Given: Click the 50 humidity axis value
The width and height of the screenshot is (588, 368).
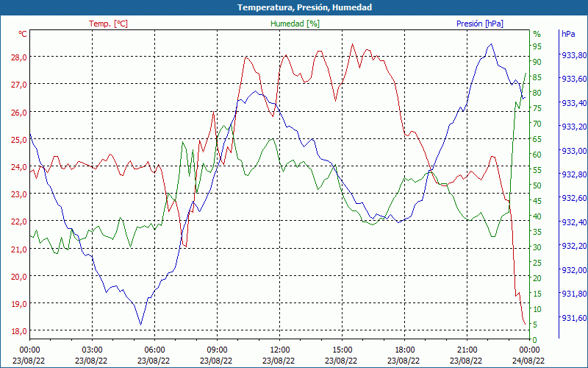Looking at the screenshot, I should [537, 185].
